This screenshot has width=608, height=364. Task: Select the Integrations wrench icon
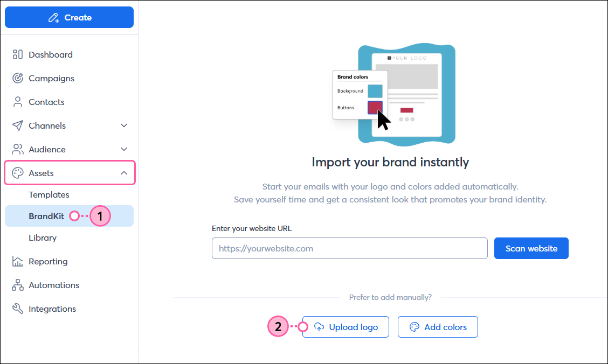coord(17,309)
